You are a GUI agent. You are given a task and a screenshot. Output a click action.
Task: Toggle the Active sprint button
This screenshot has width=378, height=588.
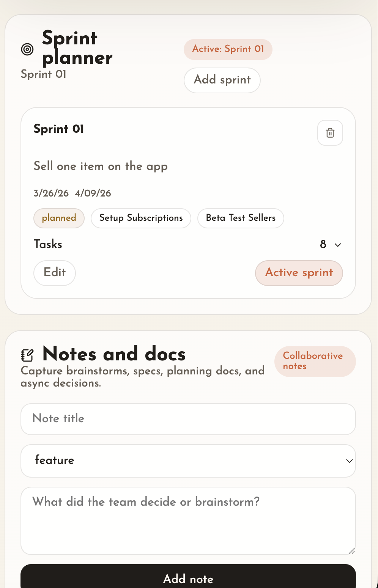(299, 273)
